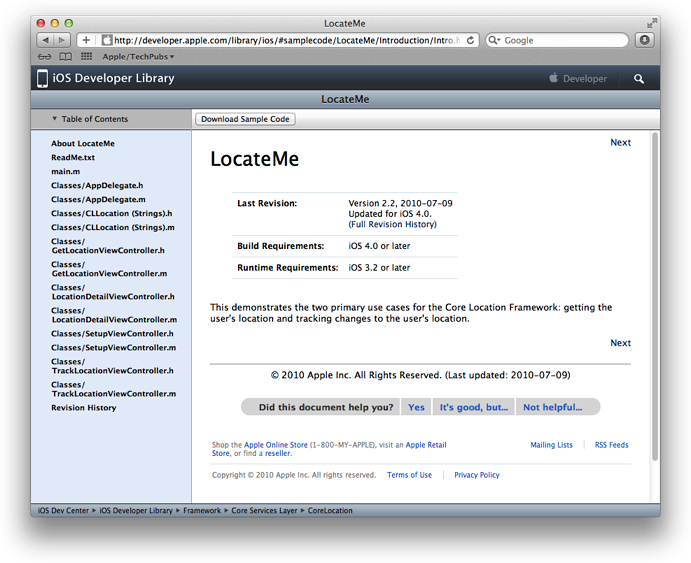This screenshot has height=563, width=691.
Task: Open Classes/CLLocation (Strings).m
Action: click(x=113, y=228)
